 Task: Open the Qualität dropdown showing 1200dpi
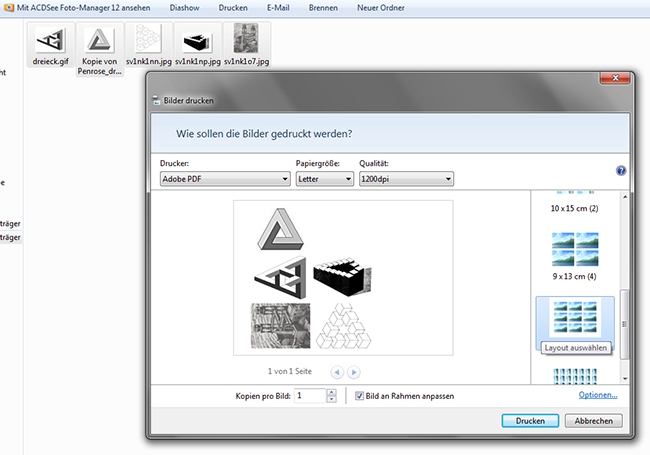click(406, 179)
